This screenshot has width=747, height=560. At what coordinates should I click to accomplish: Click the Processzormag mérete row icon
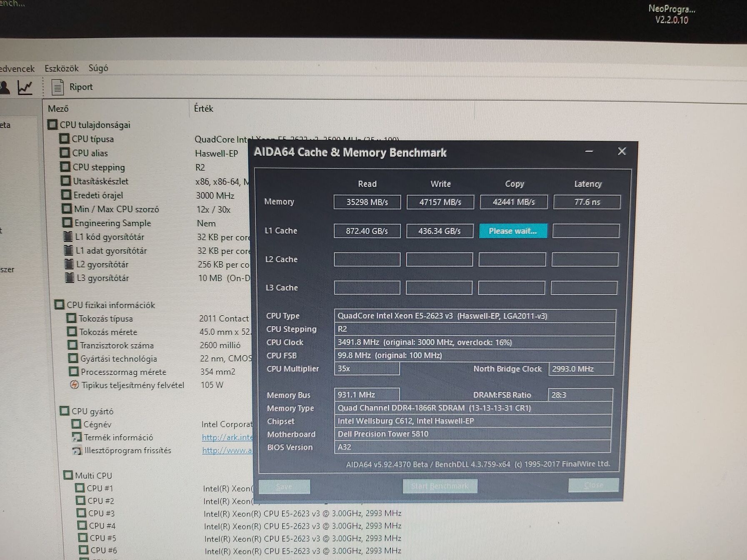point(73,371)
